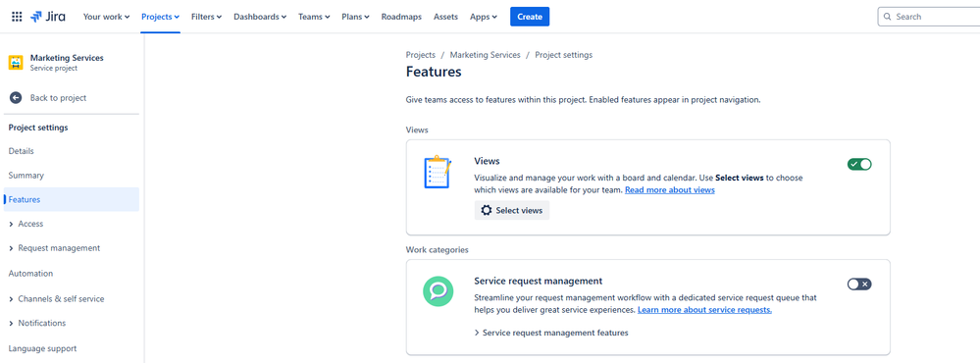The image size is (980, 363).
Task: Click into the Search field
Action: point(929,17)
